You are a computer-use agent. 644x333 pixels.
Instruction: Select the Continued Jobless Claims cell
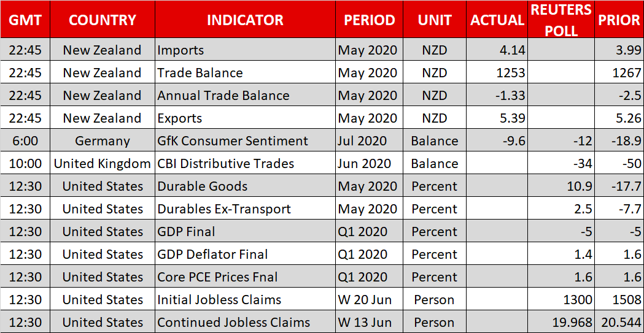pyautogui.click(x=234, y=323)
